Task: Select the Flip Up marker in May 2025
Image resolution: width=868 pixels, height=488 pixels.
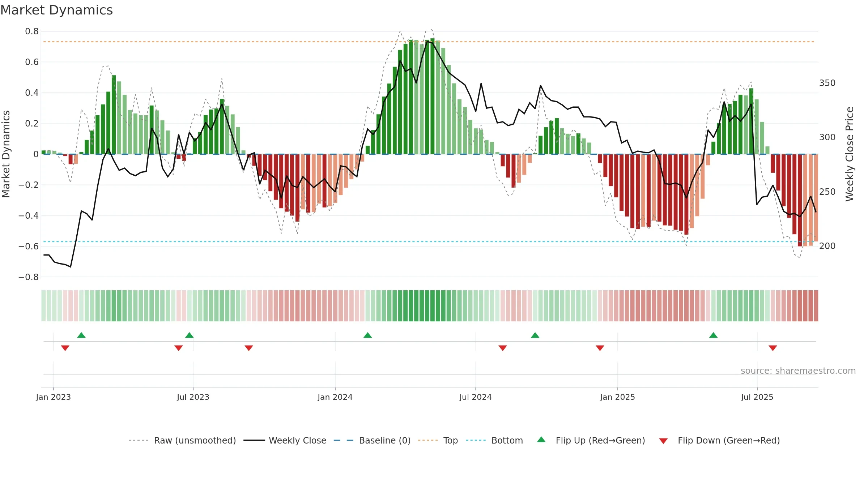Action: click(714, 335)
